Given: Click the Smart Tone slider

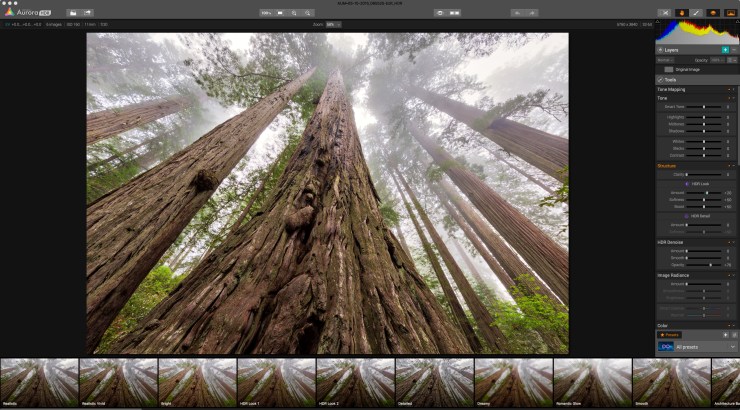Looking at the screenshot, I should (x=704, y=107).
